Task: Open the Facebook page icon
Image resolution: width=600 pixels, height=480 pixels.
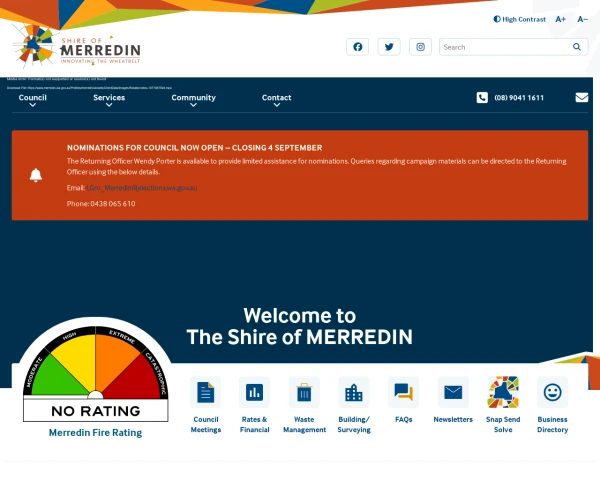Action: pyautogui.click(x=357, y=47)
